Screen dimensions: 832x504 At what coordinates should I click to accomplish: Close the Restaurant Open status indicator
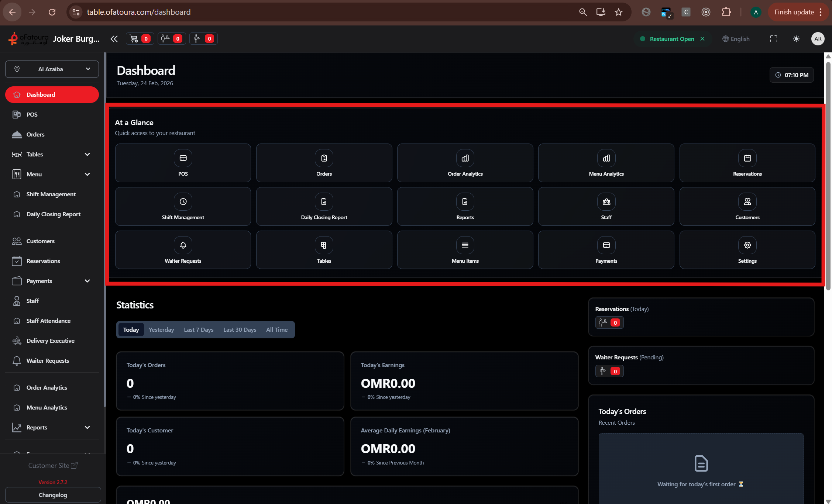(x=702, y=39)
